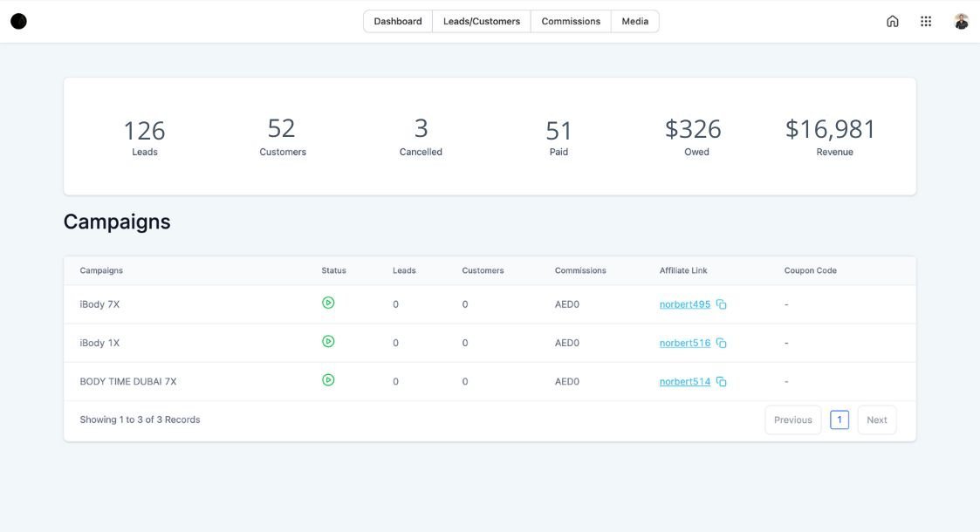
Task: Click the iBody 1X green status icon
Action: 328,341
